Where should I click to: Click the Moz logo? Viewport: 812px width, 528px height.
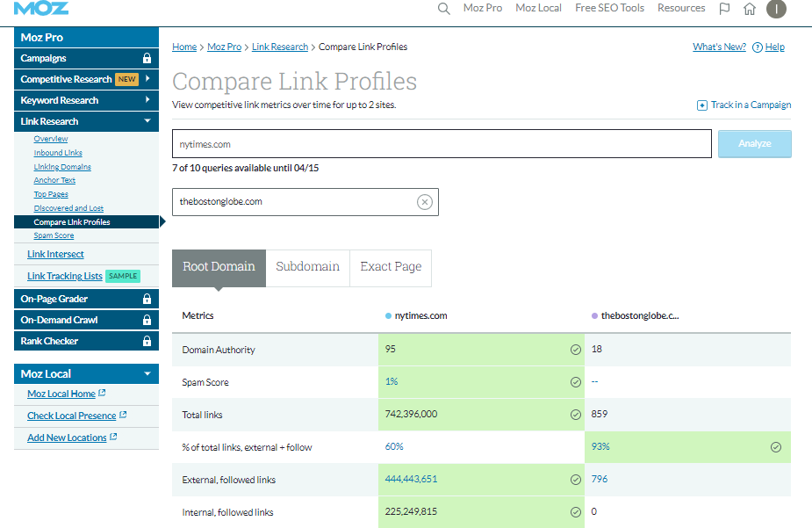pyautogui.click(x=41, y=8)
